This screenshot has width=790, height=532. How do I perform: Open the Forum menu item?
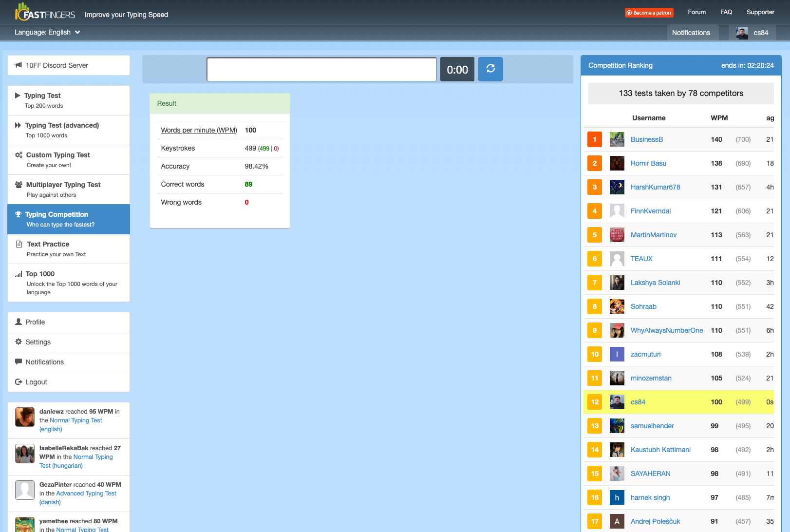pos(696,12)
